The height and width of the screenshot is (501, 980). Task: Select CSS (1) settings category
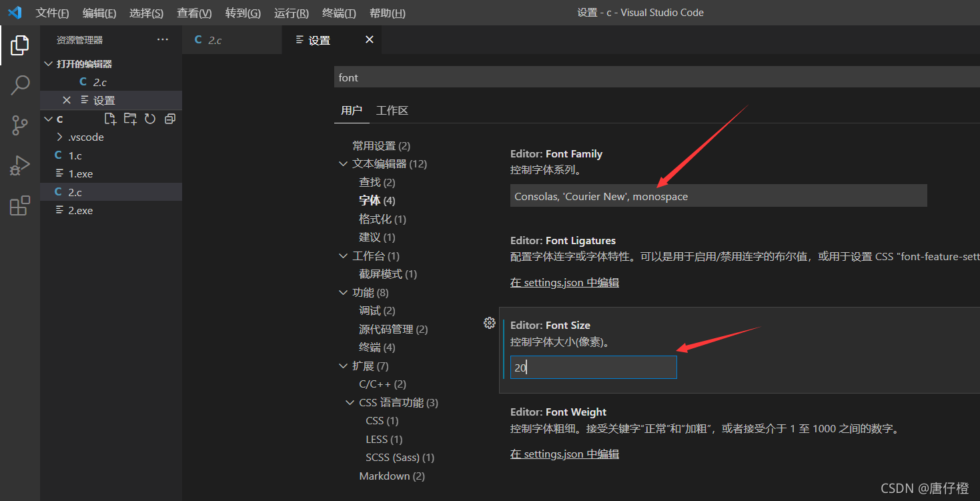click(382, 421)
